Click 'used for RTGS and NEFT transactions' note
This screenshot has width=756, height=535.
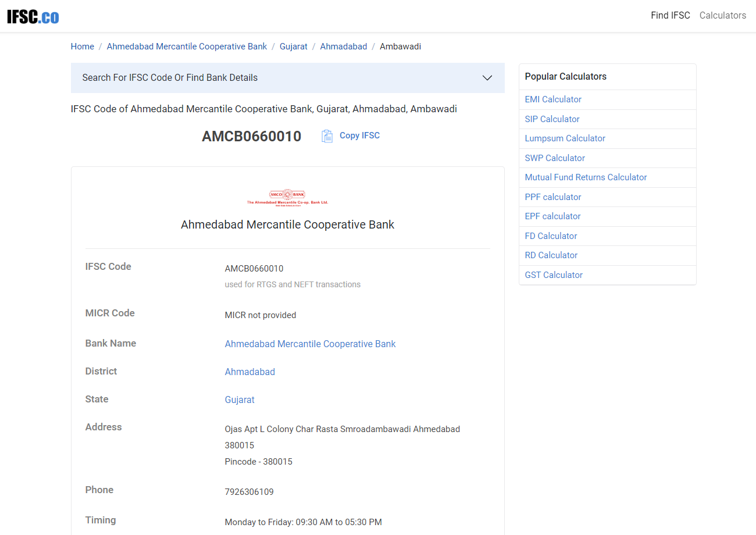click(x=293, y=285)
